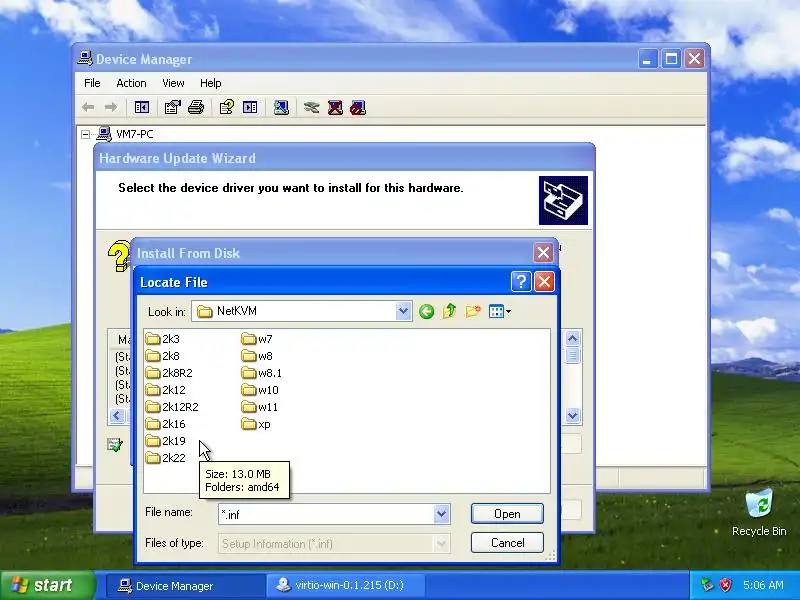Select the w8 folder

[257, 356]
